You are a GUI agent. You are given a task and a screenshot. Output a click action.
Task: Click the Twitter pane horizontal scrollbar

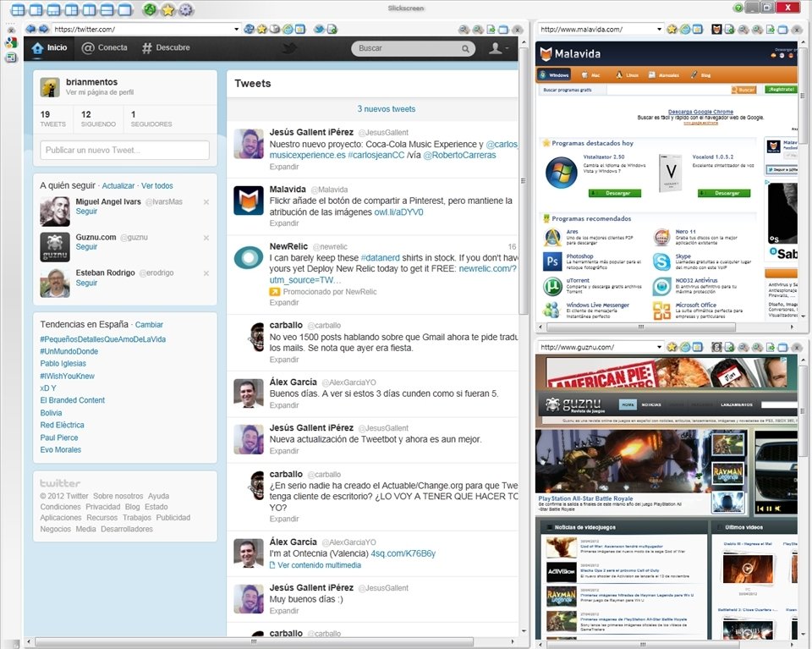(253, 641)
